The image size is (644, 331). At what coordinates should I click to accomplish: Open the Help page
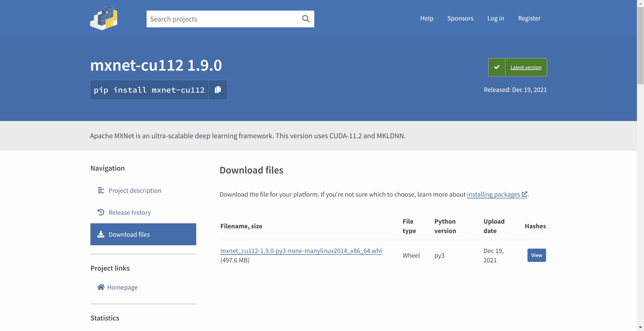426,18
